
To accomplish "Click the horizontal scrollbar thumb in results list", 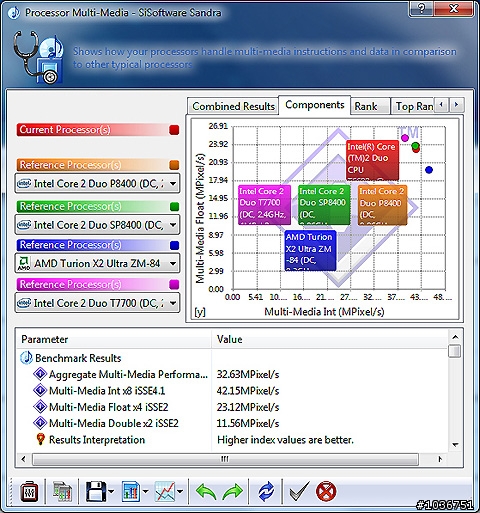I will (225, 459).
